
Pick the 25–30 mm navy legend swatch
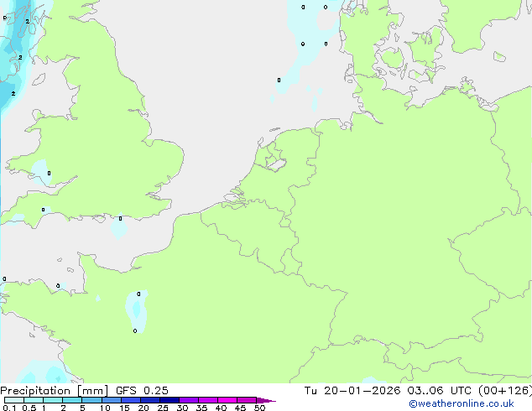[x=170, y=400]
